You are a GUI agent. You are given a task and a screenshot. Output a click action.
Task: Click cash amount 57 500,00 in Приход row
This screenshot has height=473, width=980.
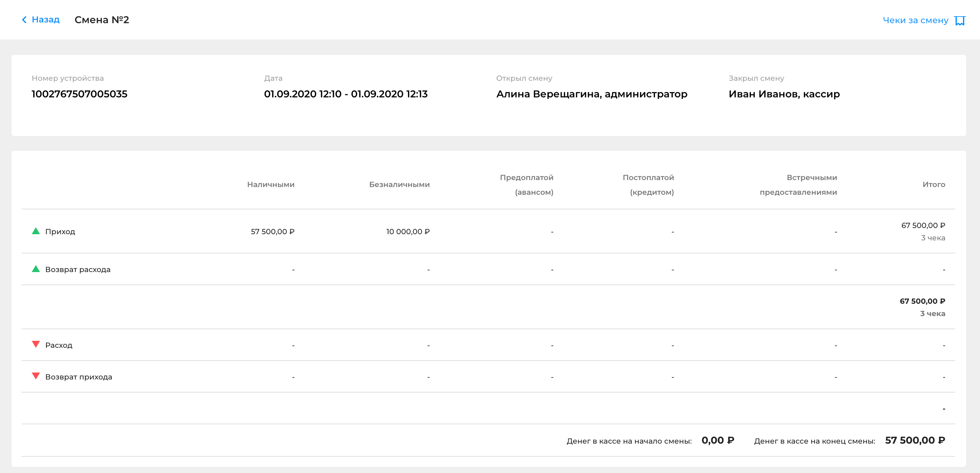(272, 231)
